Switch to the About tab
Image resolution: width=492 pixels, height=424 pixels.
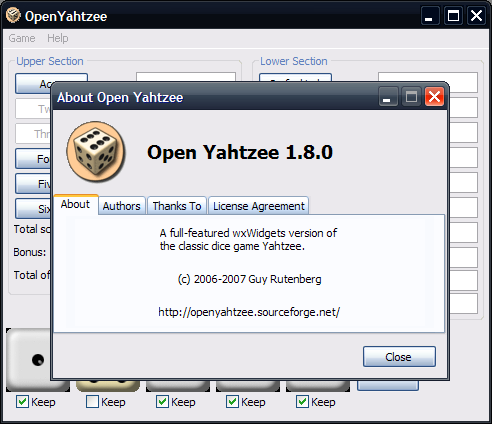coord(76,204)
